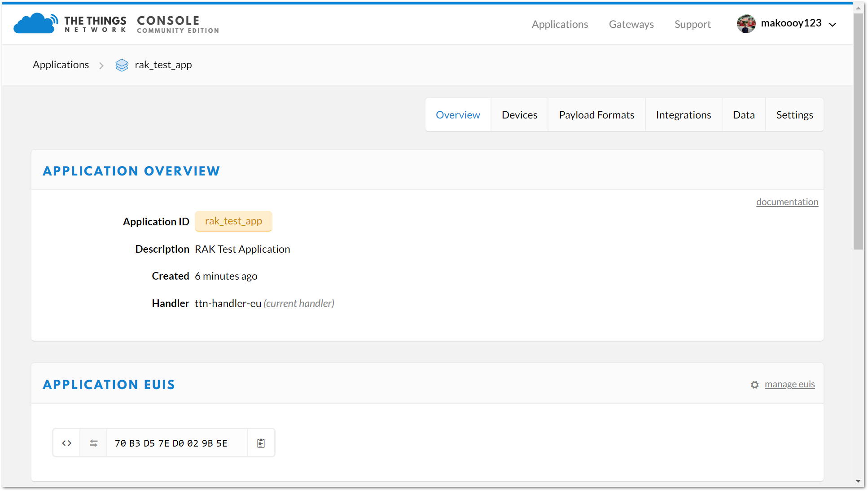Open the Settings tab

[x=794, y=114]
